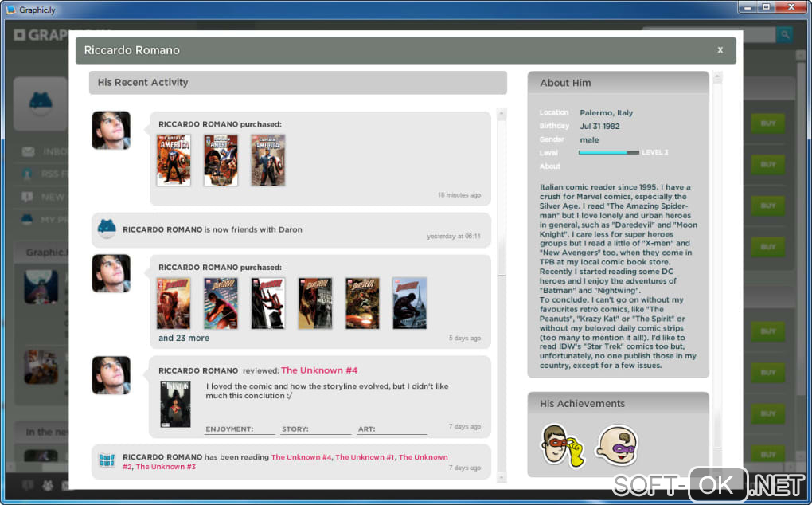Open fourth Daredevil cover in purchases
812x505 pixels.
point(315,303)
